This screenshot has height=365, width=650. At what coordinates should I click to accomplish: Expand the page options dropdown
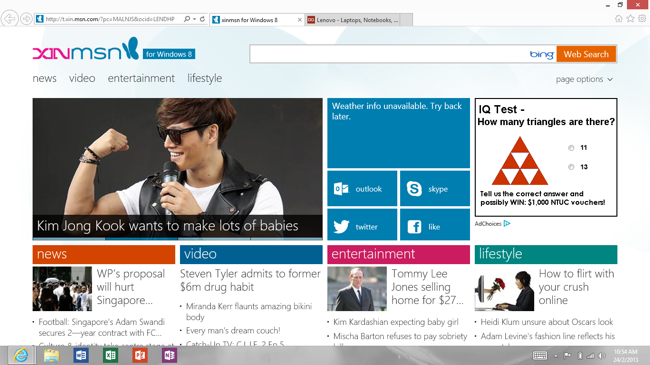[584, 79]
